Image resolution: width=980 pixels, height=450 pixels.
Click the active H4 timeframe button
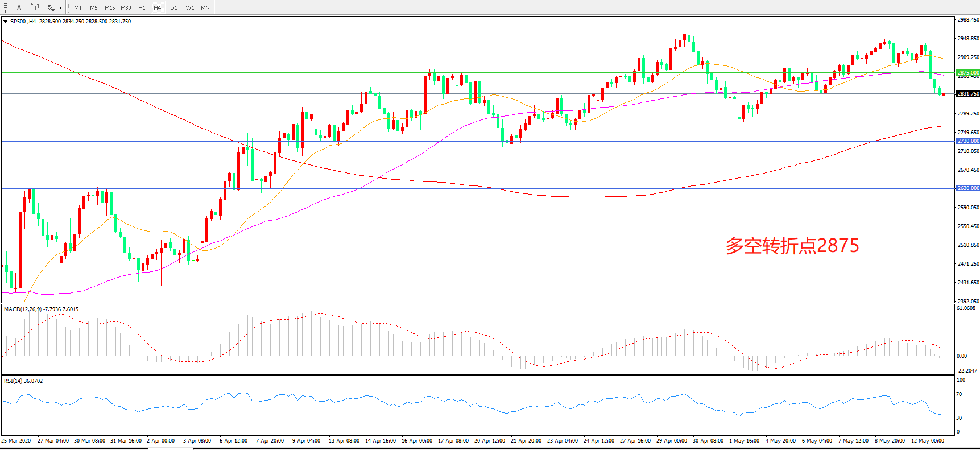(x=158, y=7)
